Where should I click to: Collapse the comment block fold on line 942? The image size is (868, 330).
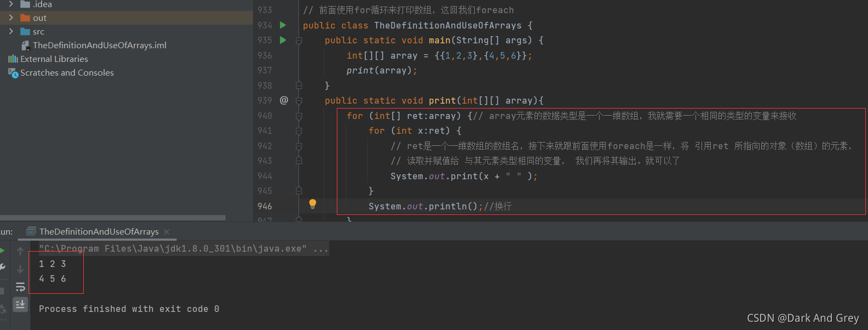(299, 146)
